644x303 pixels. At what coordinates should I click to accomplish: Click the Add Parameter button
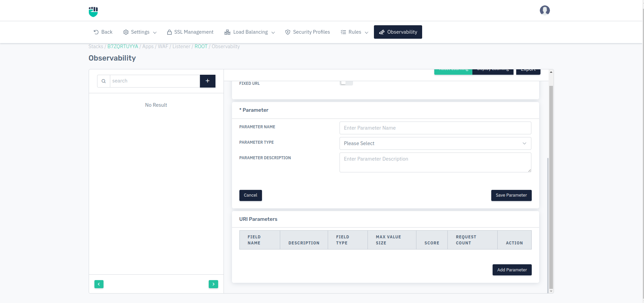(x=512, y=270)
